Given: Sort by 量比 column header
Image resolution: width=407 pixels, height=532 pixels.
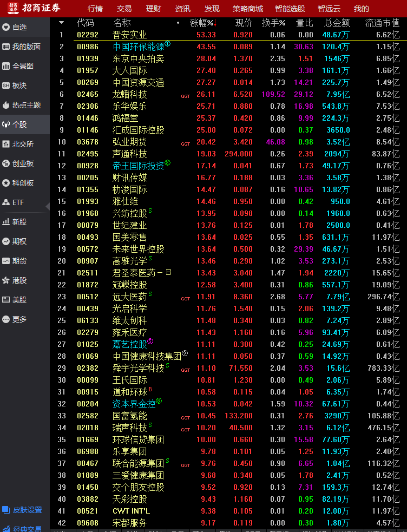Looking at the screenshot, I should [305, 23].
